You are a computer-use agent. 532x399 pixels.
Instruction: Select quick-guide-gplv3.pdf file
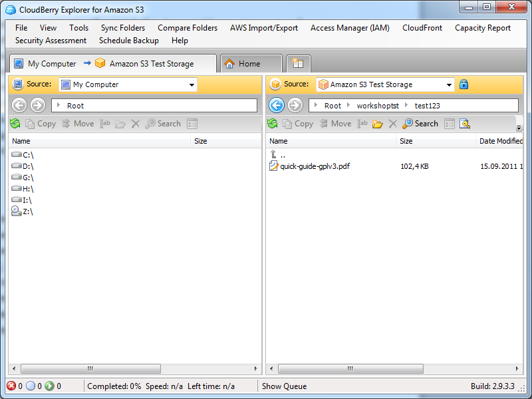click(309, 166)
